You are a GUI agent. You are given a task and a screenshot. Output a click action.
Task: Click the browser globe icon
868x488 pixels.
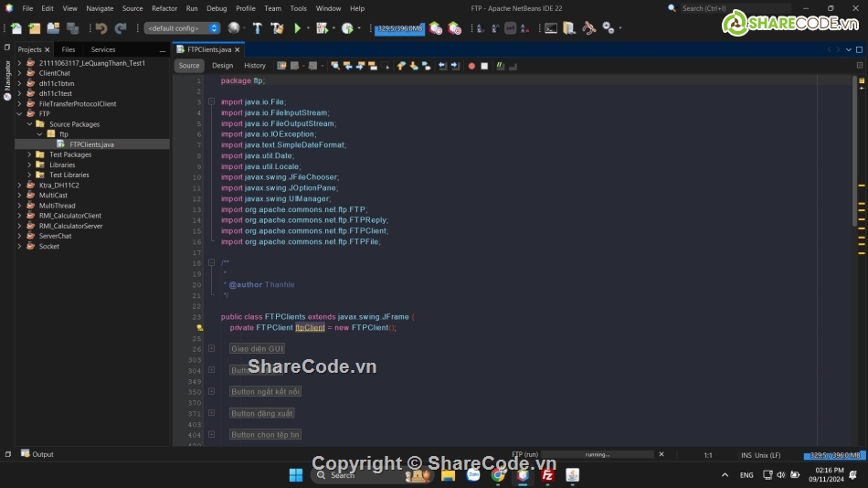coord(234,28)
